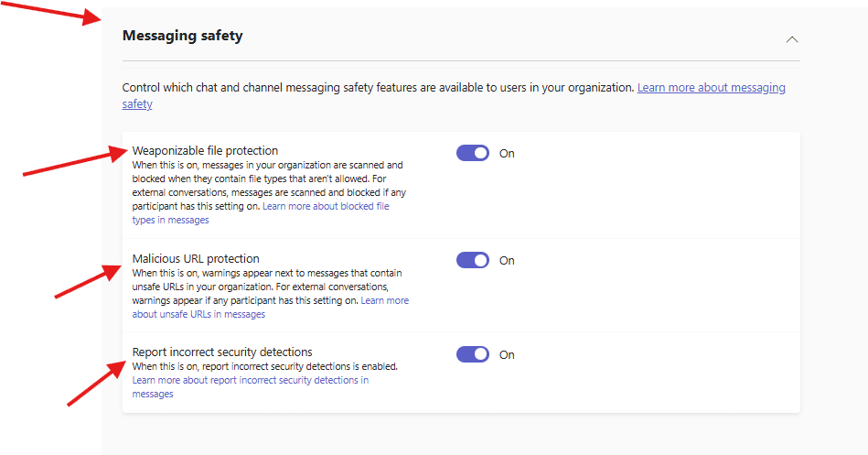This screenshot has height=455, width=868.
Task: Open Learn more about blocked file types link
Action: pos(325,207)
